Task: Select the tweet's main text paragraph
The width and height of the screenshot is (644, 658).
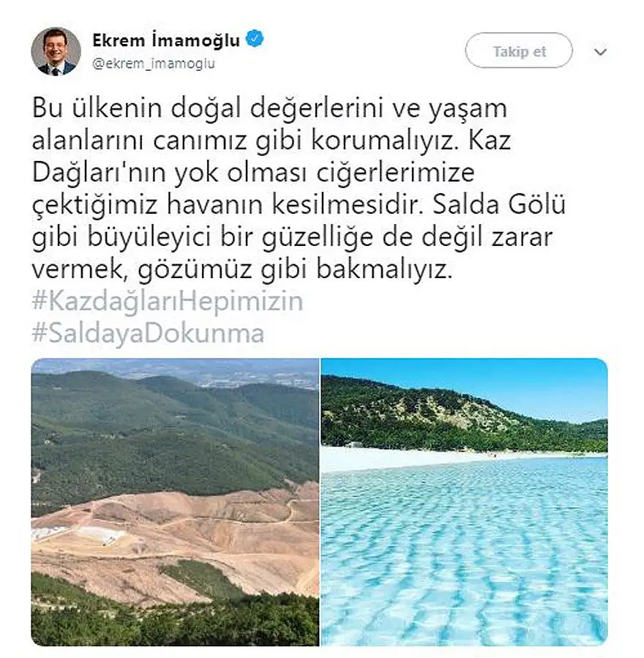Action: (299, 189)
